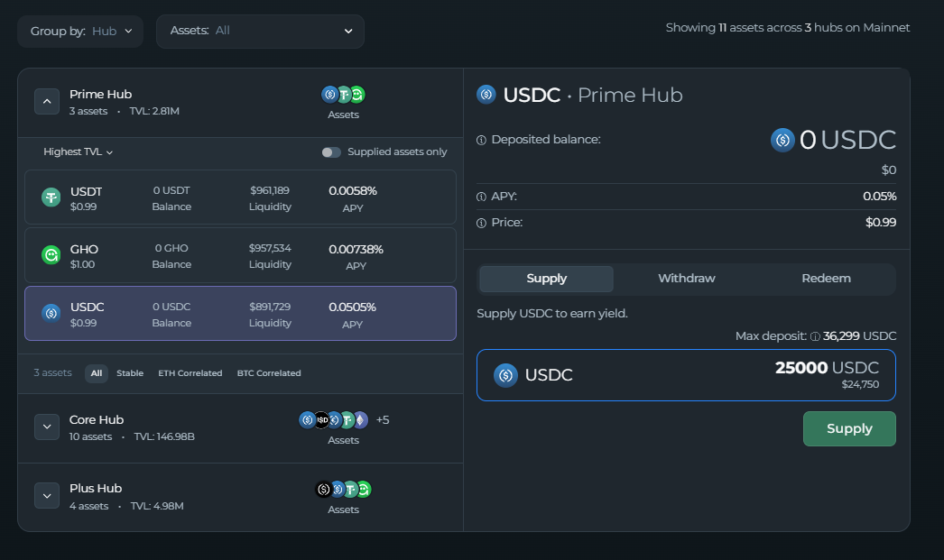944x560 pixels.
Task: Enable the Supplied assets only toggle
Action: point(331,152)
